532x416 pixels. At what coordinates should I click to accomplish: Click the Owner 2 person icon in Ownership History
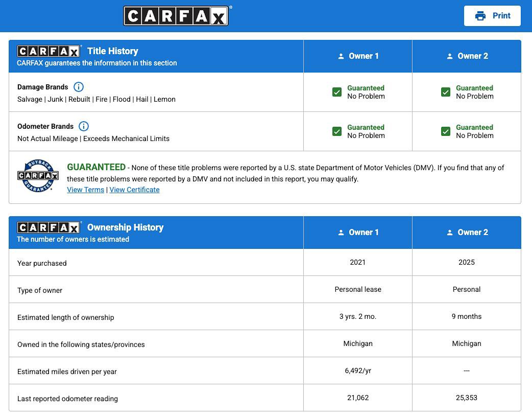pyautogui.click(x=450, y=233)
